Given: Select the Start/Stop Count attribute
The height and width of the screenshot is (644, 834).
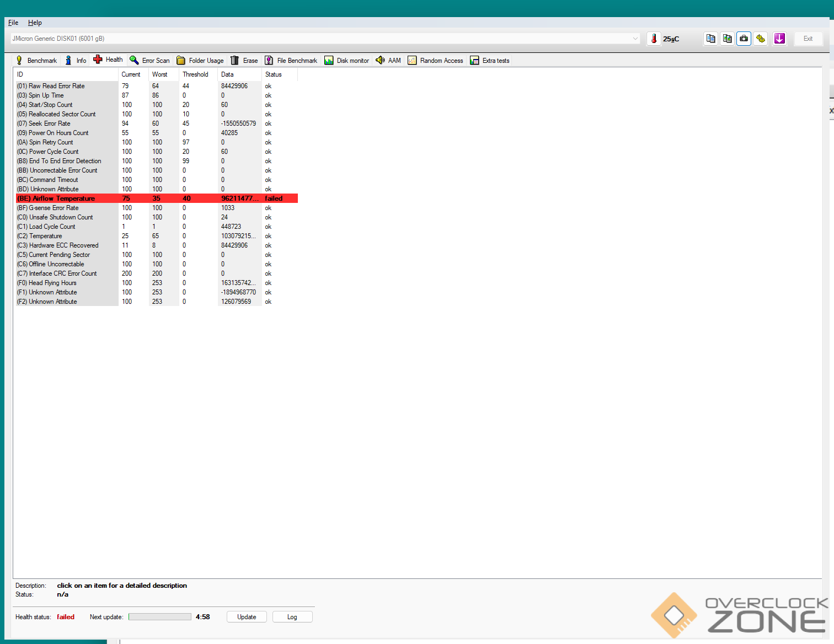Looking at the screenshot, I should [157, 105].
